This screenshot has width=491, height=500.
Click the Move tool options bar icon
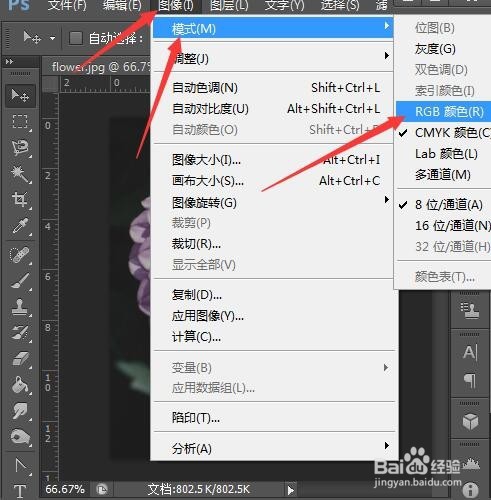[x=32, y=38]
